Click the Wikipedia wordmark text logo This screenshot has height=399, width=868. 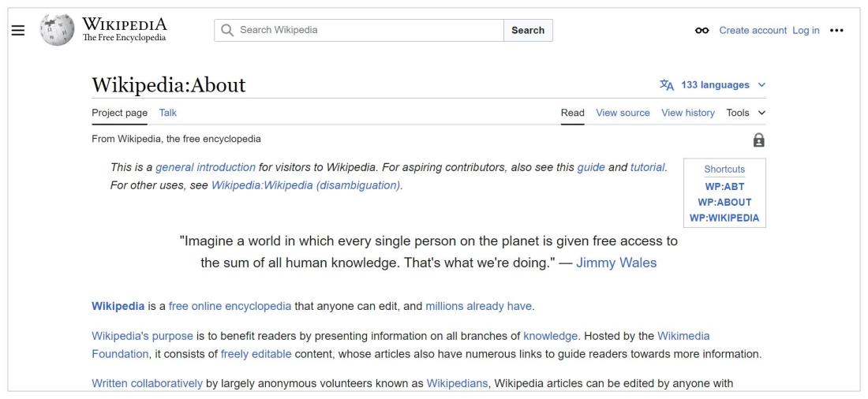coord(125,29)
